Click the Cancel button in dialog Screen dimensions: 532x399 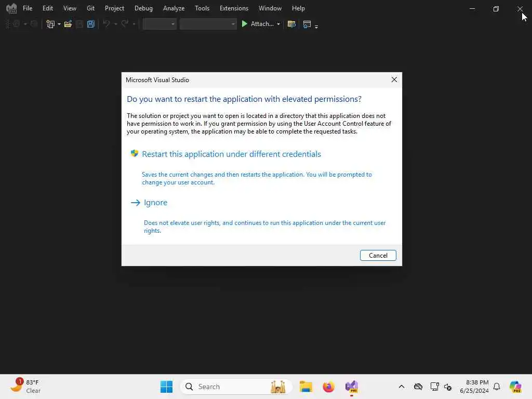click(378, 256)
